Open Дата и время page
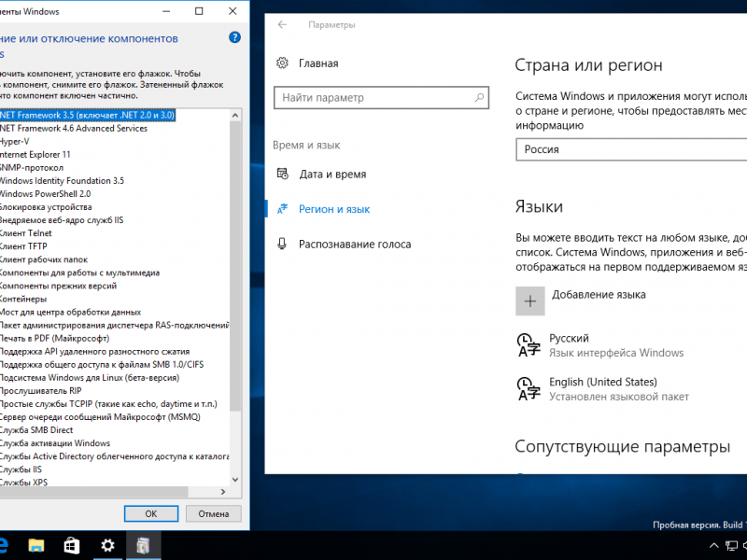Image resolution: width=747 pixels, height=560 pixels. click(x=332, y=175)
